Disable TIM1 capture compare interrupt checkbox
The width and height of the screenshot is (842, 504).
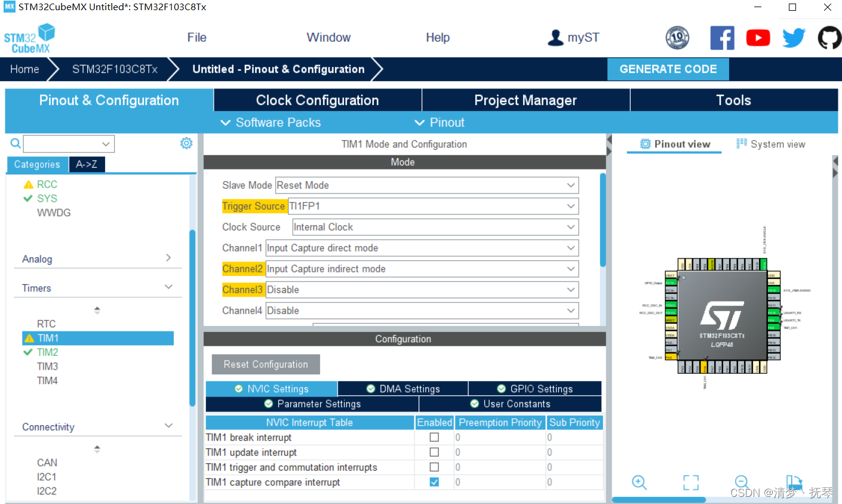click(434, 482)
